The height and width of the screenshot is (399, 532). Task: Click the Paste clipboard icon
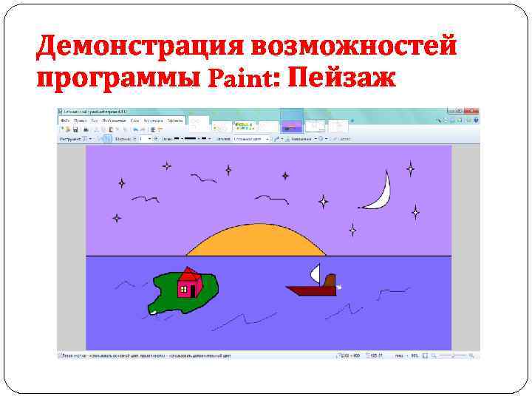(x=111, y=129)
